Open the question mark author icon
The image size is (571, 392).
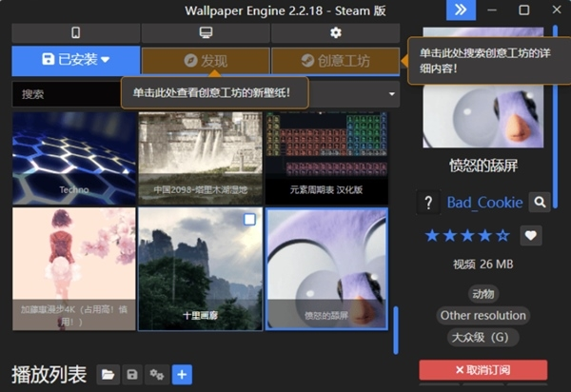pyautogui.click(x=428, y=203)
